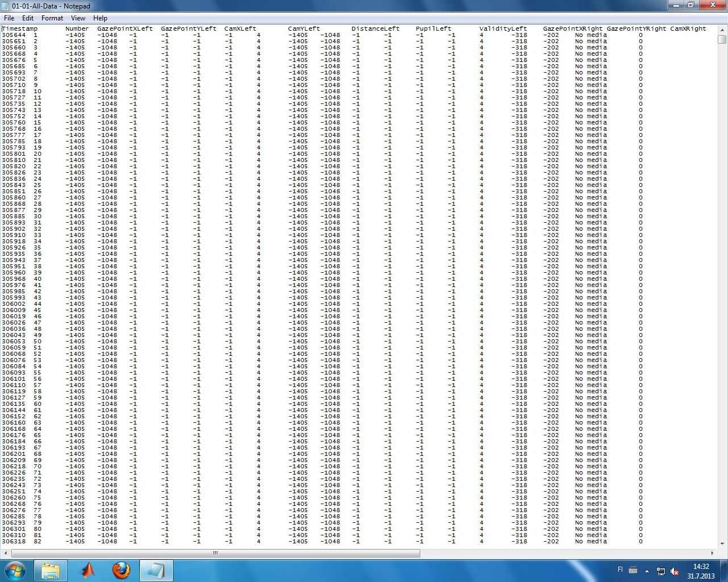Open the clock showing 14:32

coord(701,571)
